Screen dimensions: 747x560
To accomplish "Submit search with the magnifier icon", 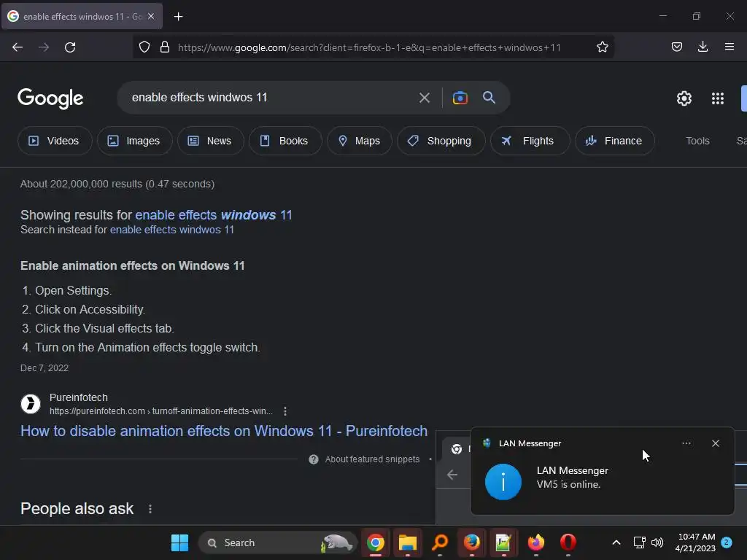I will pos(489,98).
